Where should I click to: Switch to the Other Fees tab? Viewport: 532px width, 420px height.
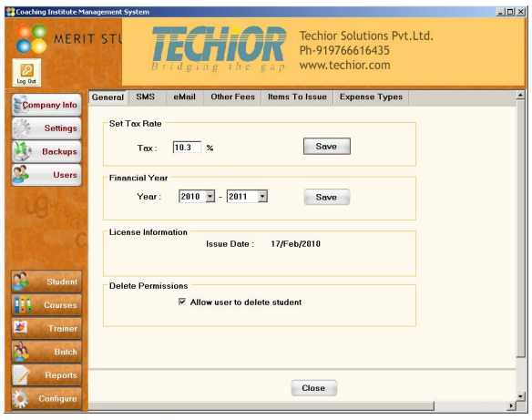click(233, 97)
